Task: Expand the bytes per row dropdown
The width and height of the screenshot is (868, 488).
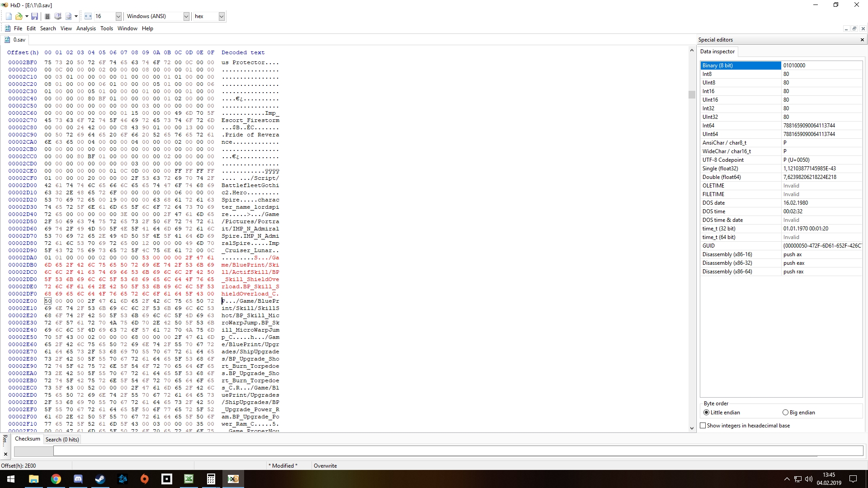Action: coord(118,16)
